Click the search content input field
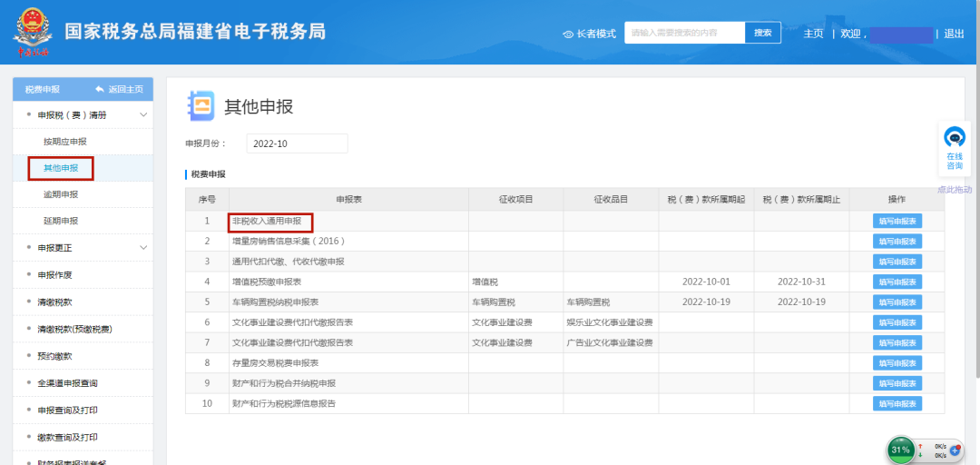 [x=684, y=33]
